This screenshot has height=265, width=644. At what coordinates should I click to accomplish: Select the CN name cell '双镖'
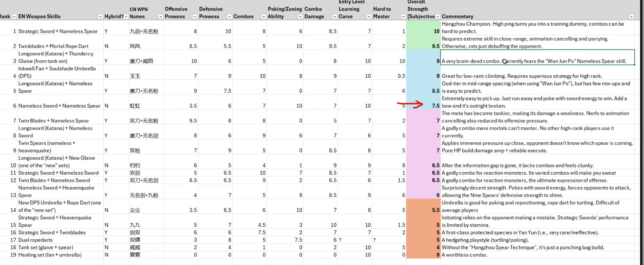(x=146, y=240)
